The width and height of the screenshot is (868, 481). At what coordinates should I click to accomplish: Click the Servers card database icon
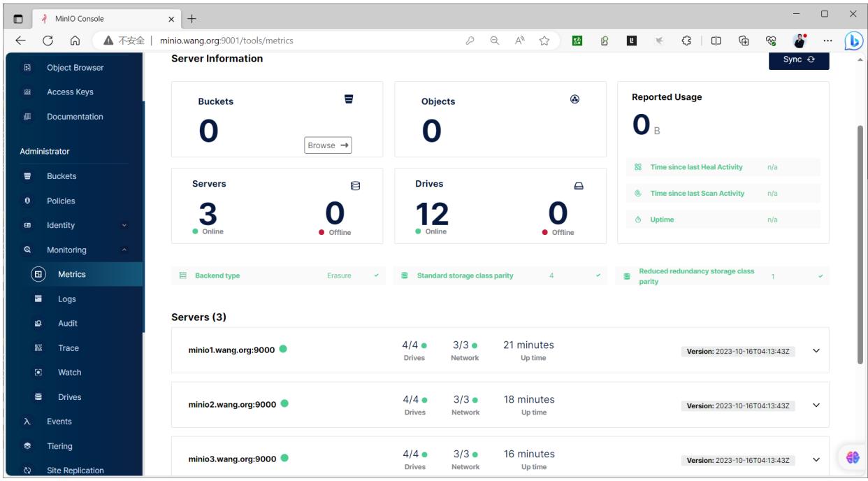tap(355, 186)
